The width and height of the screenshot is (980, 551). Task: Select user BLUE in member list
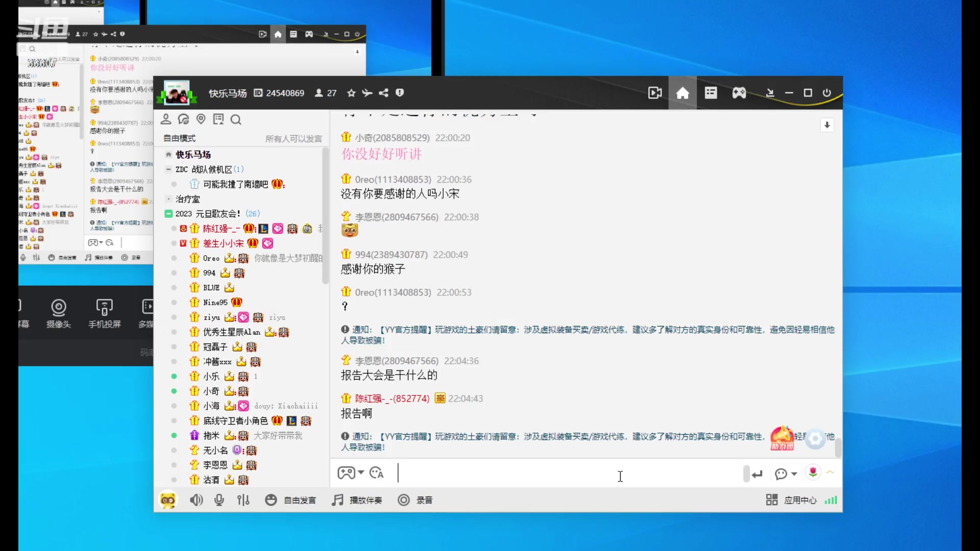211,288
